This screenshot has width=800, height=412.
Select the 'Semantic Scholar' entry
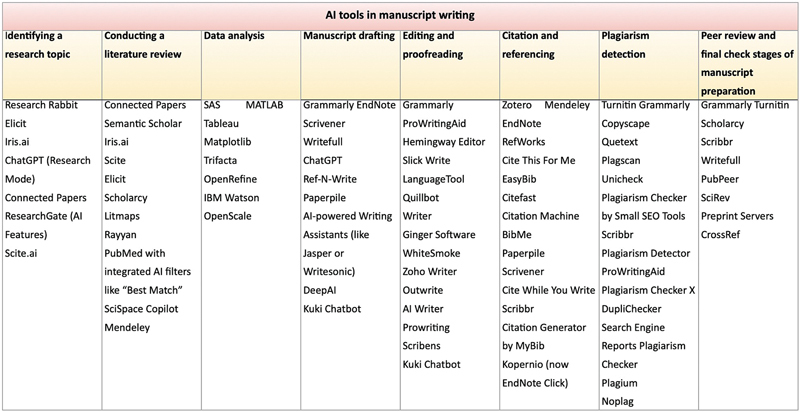click(x=144, y=123)
